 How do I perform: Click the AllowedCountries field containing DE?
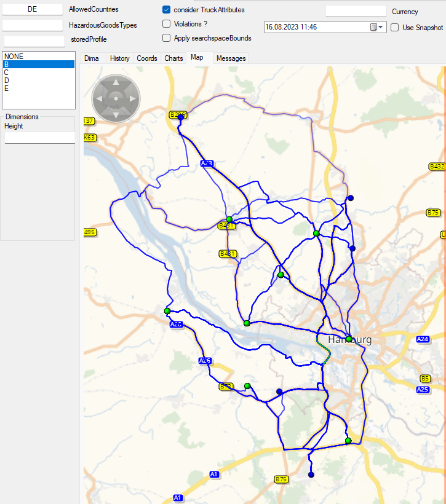coord(32,10)
